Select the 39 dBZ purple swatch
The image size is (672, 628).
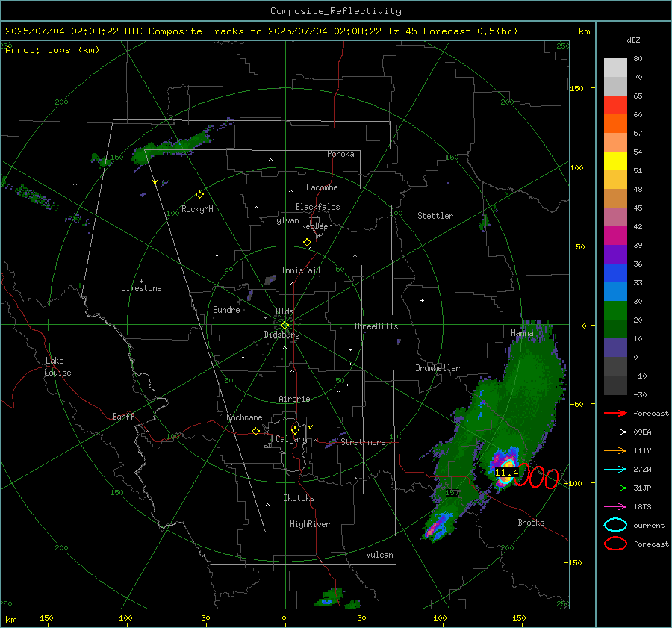[x=615, y=254]
